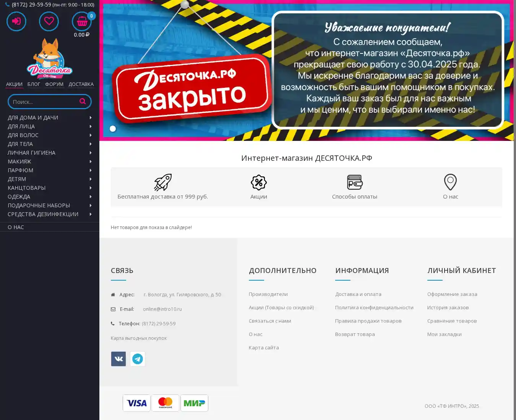
Task: Click into the 'Поиск...' search field
Action: pos(43,102)
